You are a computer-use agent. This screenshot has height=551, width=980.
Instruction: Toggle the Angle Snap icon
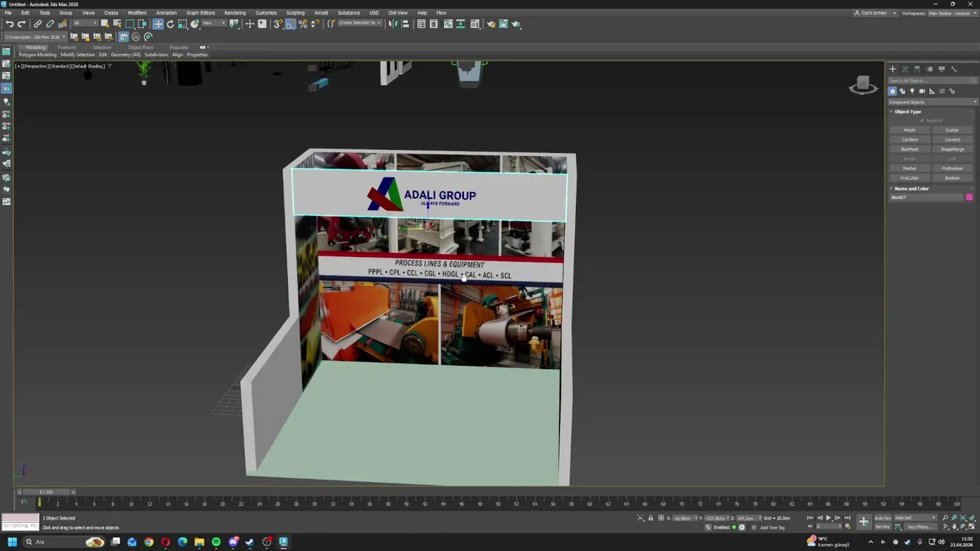290,24
